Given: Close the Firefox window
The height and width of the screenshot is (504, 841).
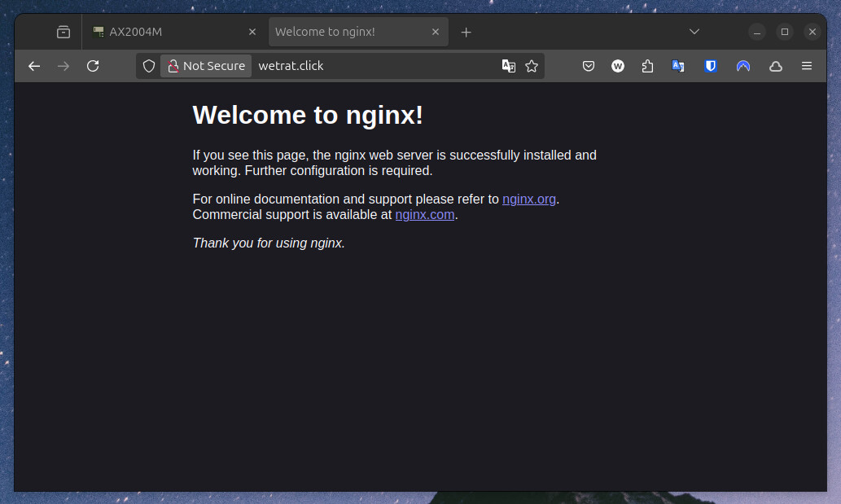Looking at the screenshot, I should (813, 33).
